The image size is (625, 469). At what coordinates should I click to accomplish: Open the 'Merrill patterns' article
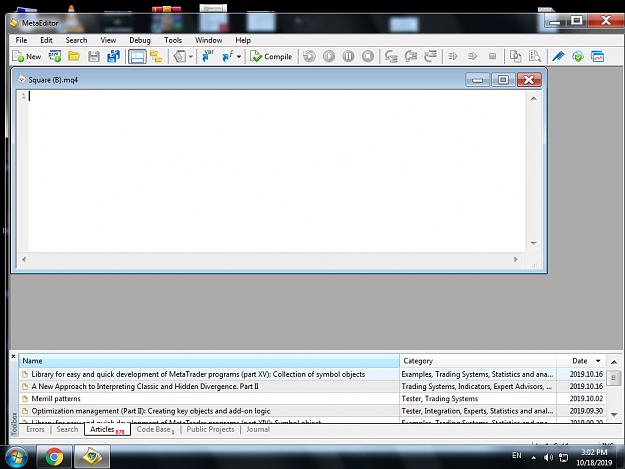click(x=56, y=399)
